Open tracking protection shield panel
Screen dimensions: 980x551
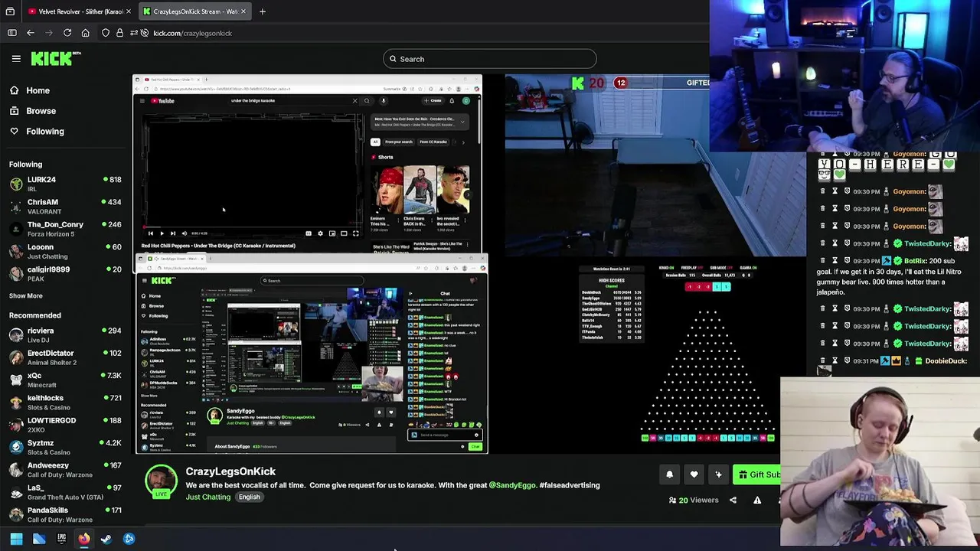click(x=106, y=33)
